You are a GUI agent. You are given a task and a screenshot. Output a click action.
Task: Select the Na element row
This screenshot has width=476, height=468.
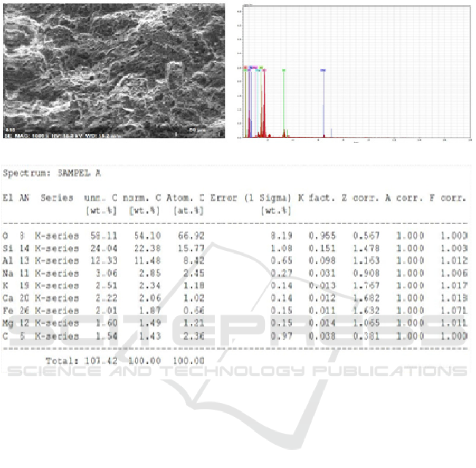(235, 273)
